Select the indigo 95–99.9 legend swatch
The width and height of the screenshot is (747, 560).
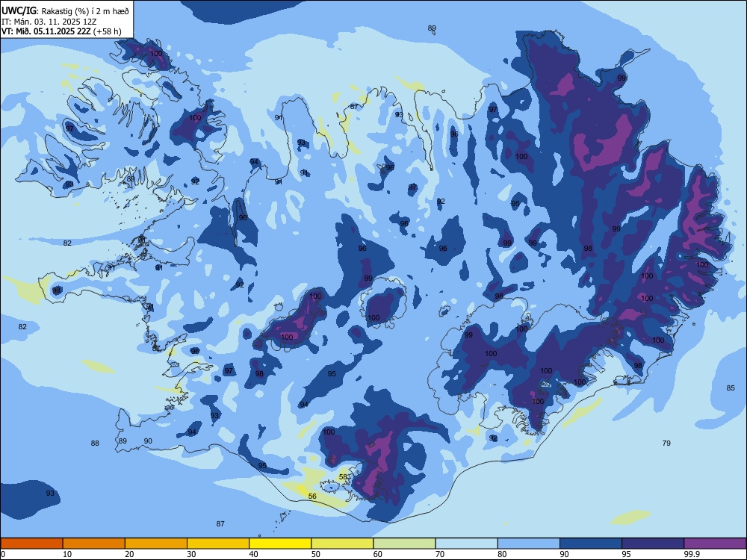(x=653, y=544)
